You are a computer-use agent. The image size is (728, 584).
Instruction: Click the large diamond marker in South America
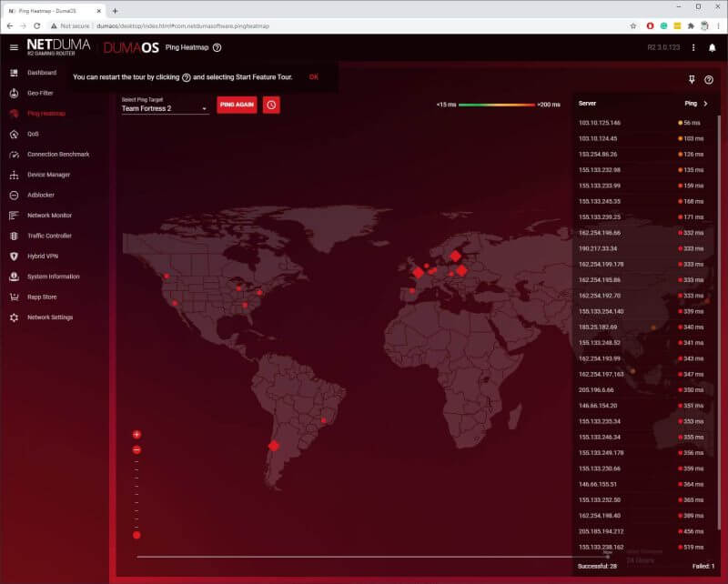click(274, 446)
